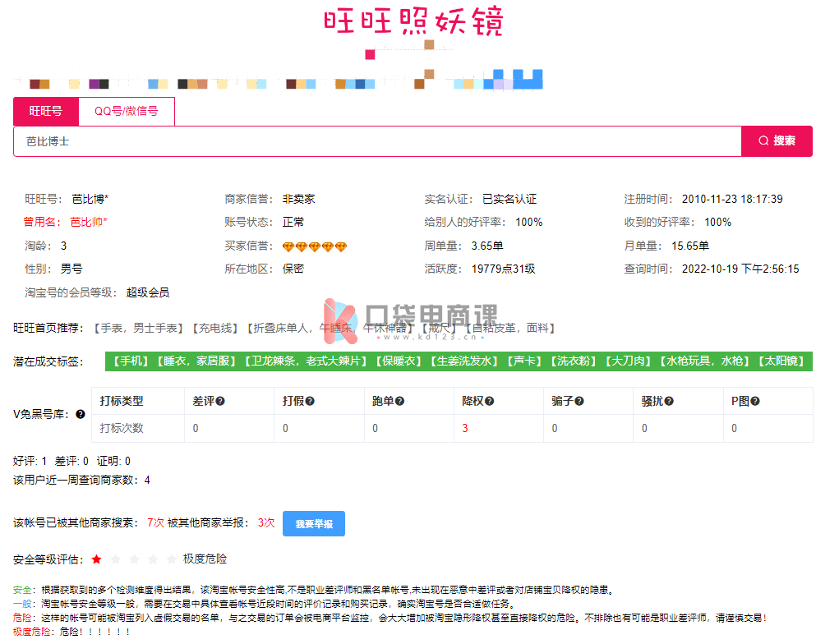
Task: Click the 【卫龙辣条，老式大辣片】 tag
Action: [306, 361]
